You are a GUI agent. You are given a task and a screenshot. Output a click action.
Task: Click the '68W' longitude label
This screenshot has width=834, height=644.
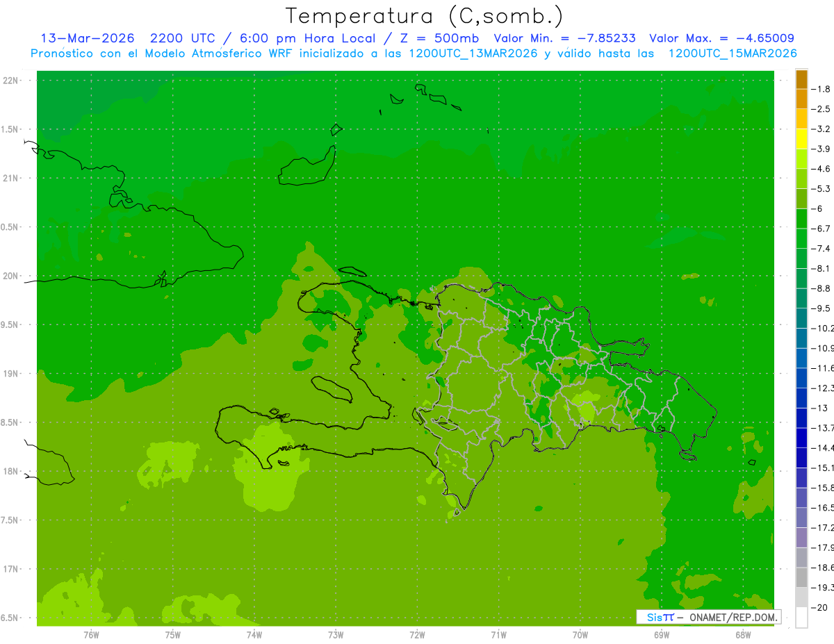click(743, 634)
